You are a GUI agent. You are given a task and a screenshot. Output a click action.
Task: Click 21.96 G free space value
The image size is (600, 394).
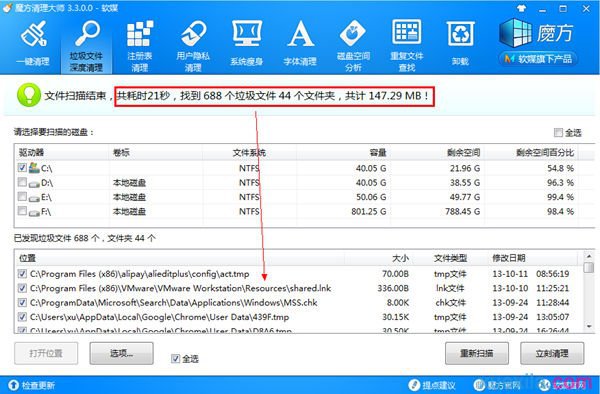click(x=465, y=168)
